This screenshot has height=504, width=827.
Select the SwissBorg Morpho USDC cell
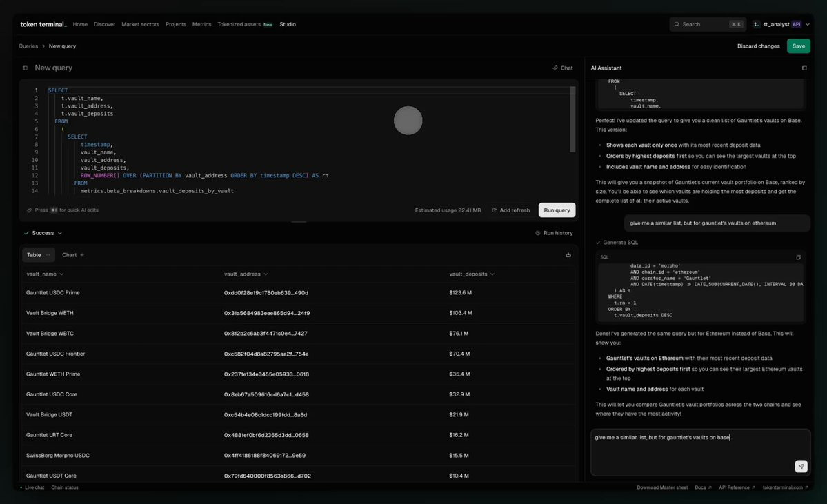(x=57, y=456)
